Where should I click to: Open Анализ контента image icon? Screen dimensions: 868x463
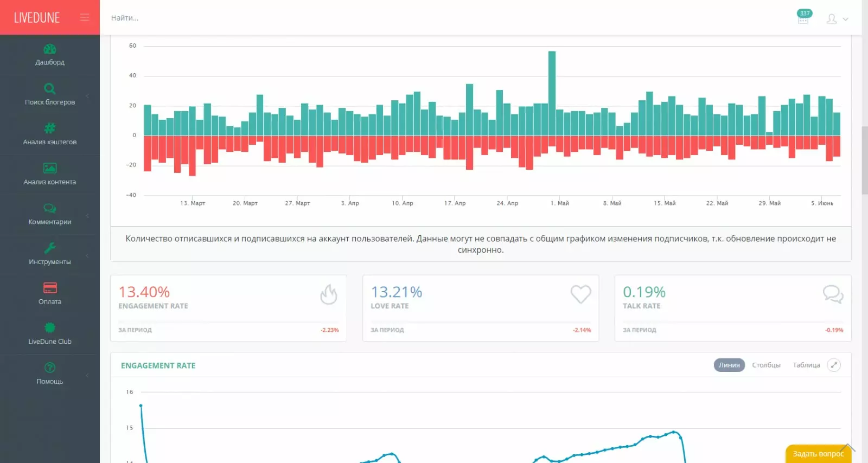point(50,169)
